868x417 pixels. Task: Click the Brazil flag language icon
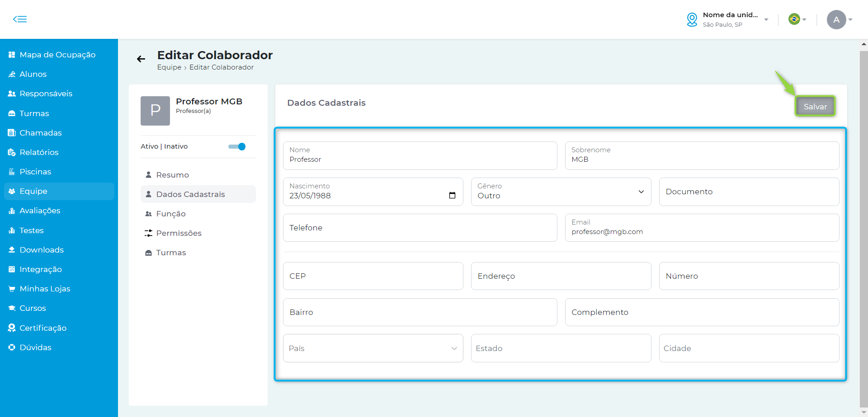pos(794,19)
